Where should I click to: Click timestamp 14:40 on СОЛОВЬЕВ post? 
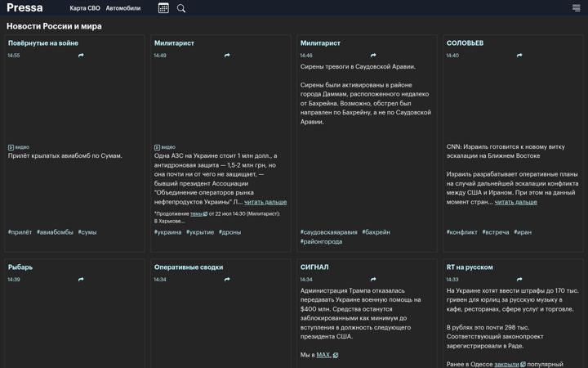click(452, 56)
